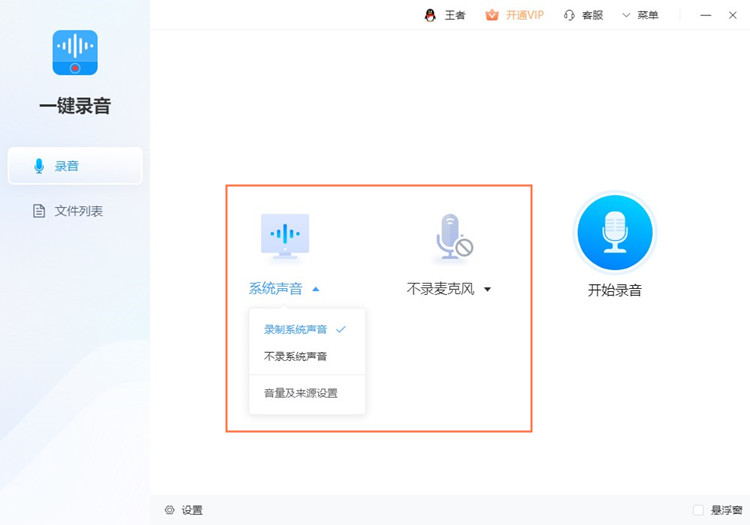Click the app logo above 一键录音
Screen dimensions: 750x525
(x=75, y=53)
